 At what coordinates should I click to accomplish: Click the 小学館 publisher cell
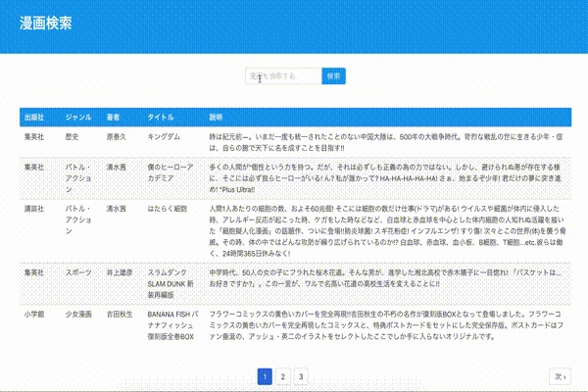(x=34, y=314)
